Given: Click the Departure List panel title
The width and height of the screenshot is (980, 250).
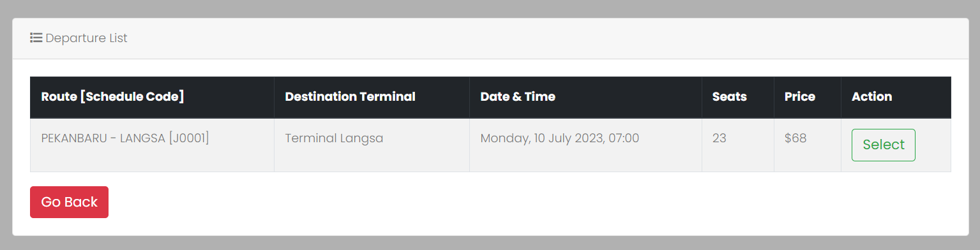Looking at the screenshot, I should pos(86,38).
